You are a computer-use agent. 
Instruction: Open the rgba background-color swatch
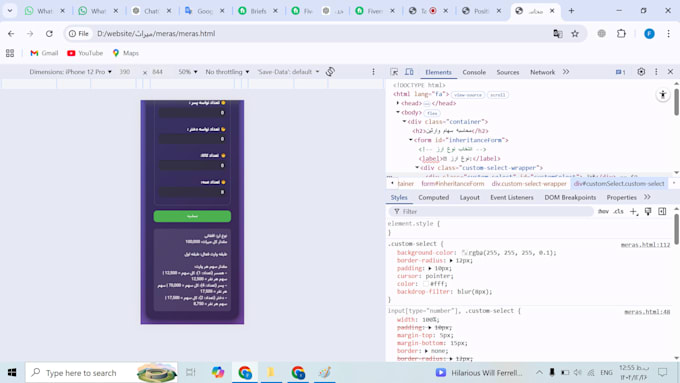pyautogui.click(x=464, y=252)
